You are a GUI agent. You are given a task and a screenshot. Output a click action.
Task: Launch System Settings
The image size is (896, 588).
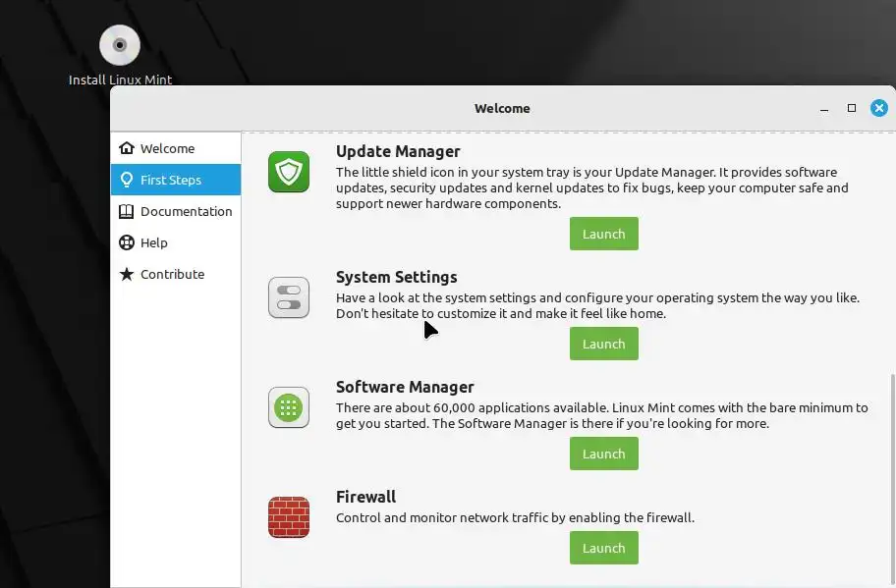point(604,344)
